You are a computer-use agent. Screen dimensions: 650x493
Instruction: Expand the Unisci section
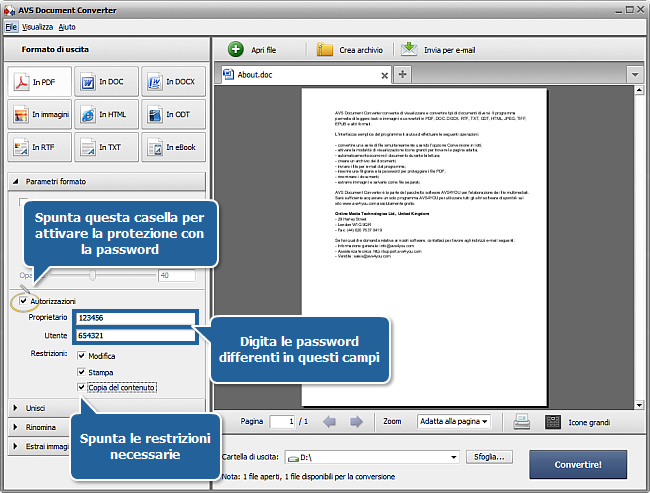point(15,408)
